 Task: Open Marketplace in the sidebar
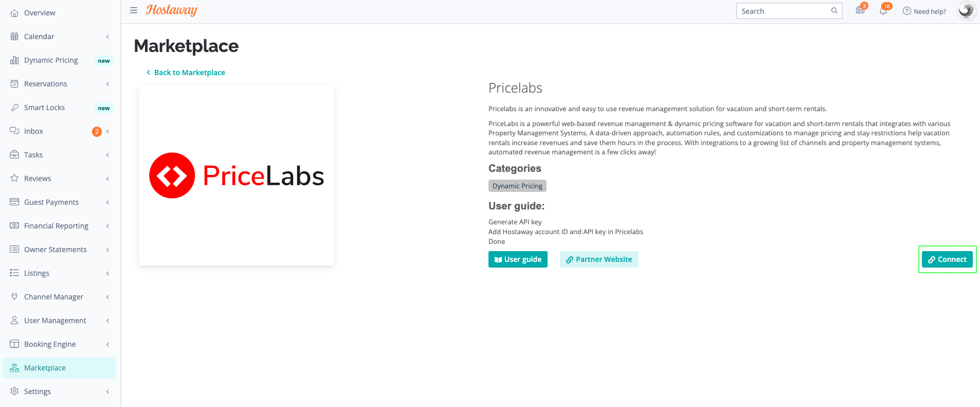click(59, 368)
